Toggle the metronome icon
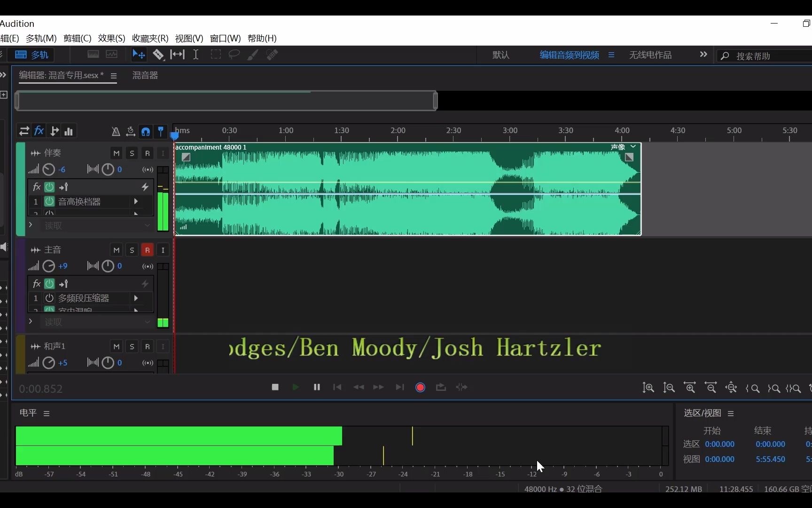The width and height of the screenshot is (812, 508). [116, 131]
